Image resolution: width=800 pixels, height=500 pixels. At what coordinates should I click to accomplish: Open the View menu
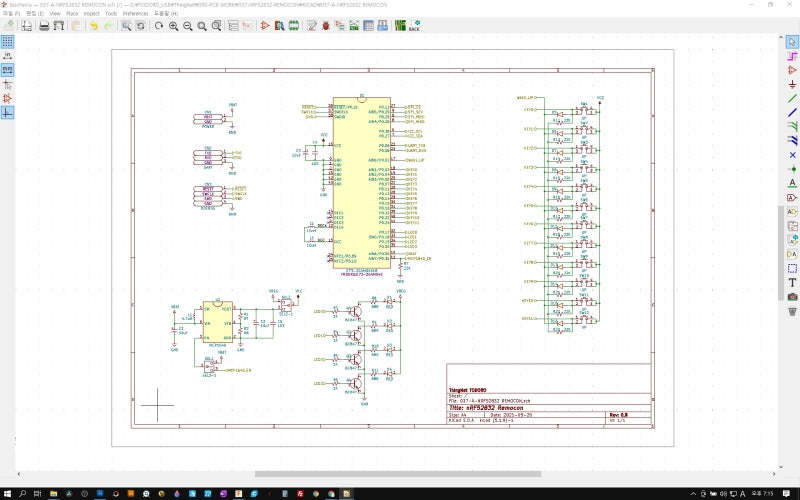55,13
